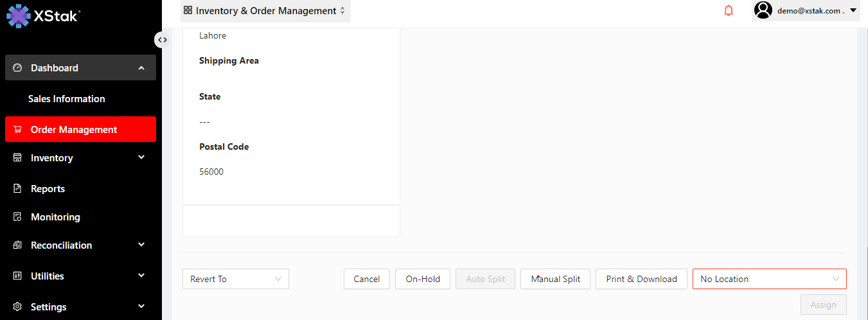Viewport: 868px width, 320px height.
Task: Click the Inventory store icon
Action: [x=17, y=158]
